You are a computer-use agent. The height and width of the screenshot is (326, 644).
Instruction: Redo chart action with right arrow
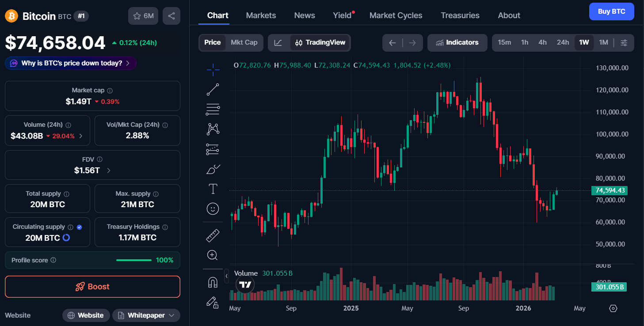point(412,43)
